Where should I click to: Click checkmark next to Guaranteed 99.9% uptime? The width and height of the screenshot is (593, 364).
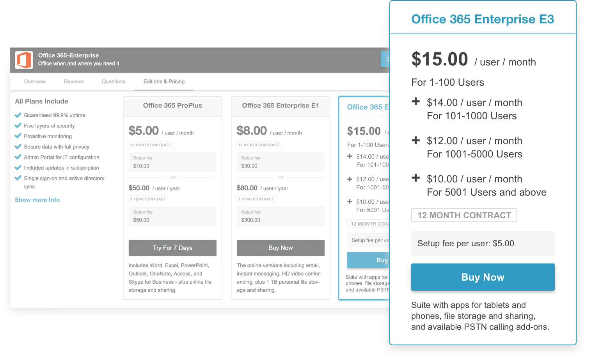click(18, 115)
